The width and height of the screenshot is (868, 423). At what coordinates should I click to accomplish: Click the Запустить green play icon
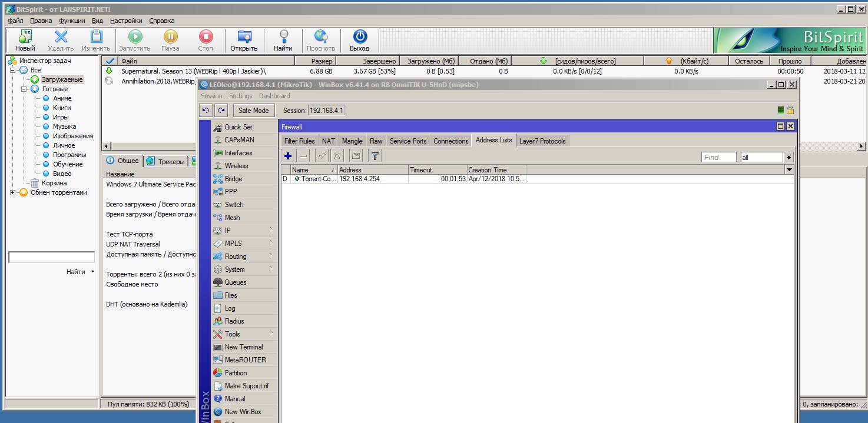tap(135, 37)
